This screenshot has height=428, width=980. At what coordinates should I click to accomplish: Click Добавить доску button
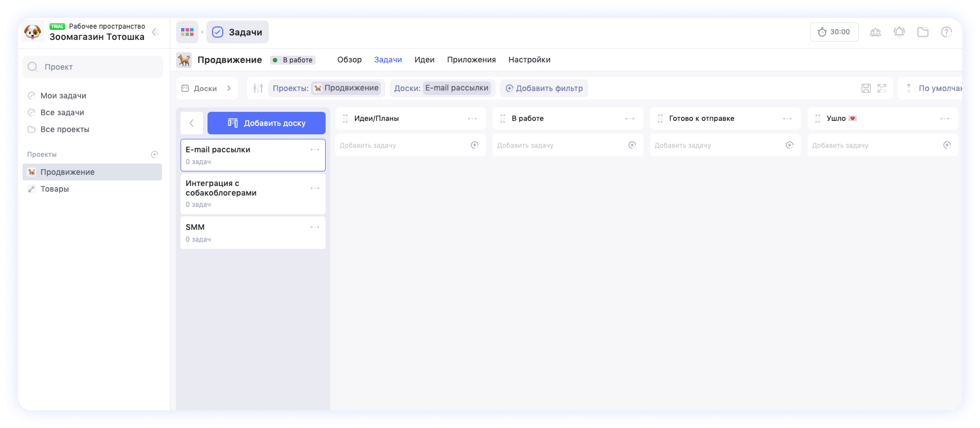266,123
